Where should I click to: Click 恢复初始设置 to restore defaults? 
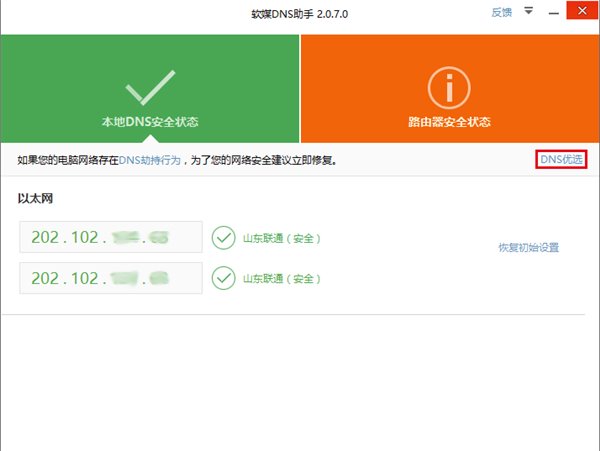(528, 247)
